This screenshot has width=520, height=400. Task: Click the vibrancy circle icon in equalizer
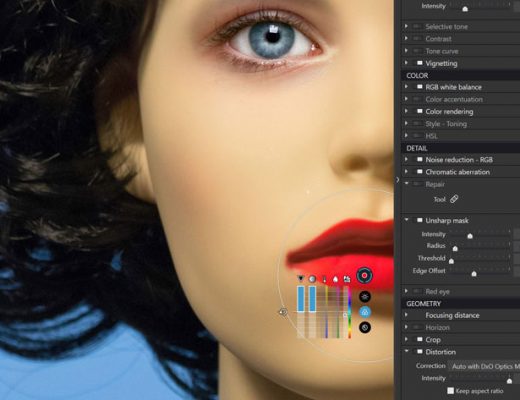312,279
